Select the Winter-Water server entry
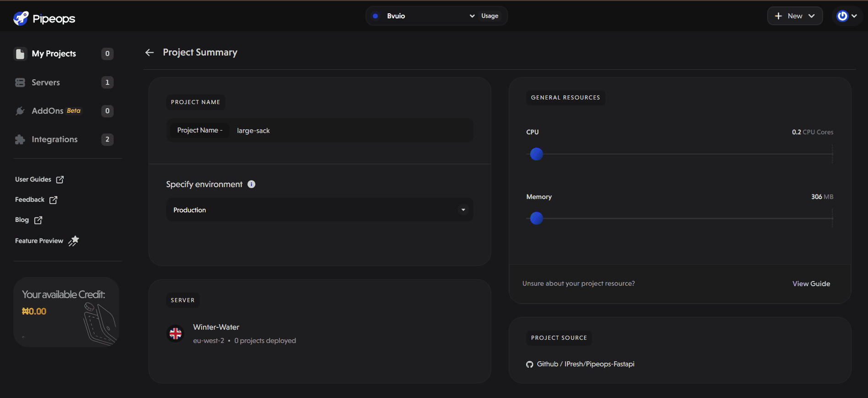This screenshot has width=868, height=398. (231, 333)
